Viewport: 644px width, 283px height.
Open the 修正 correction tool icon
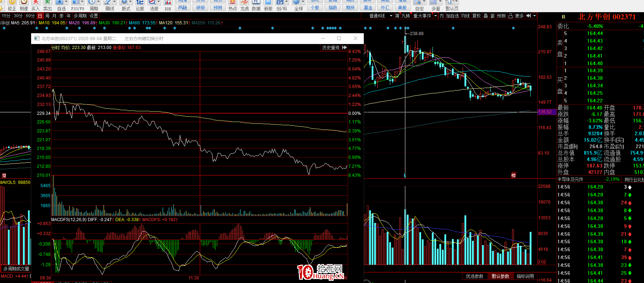click(12, 2)
